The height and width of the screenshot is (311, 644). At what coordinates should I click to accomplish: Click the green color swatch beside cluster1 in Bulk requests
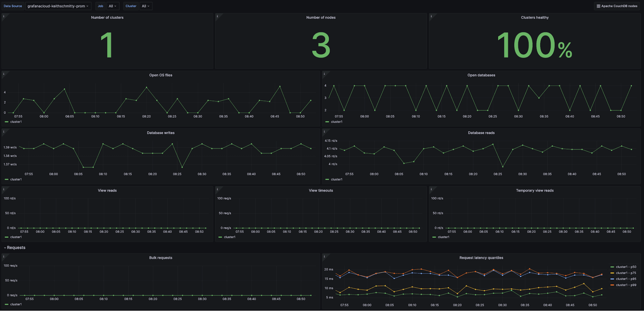(x=6, y=304)
